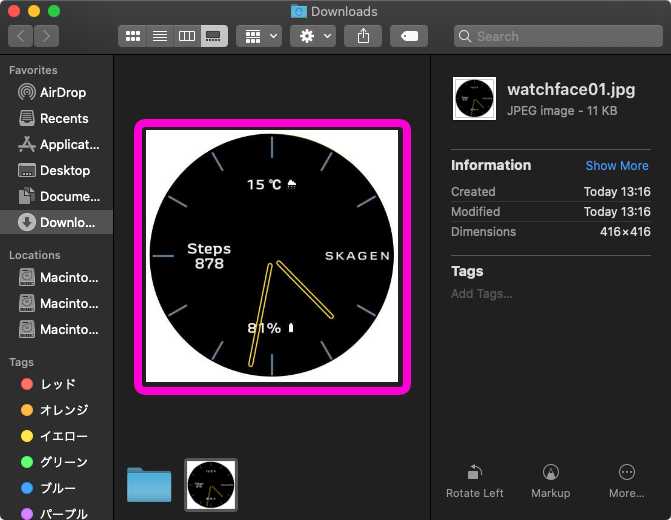Click the Edit Tags toolbar button
671x520 pixels.
[409, 36]
